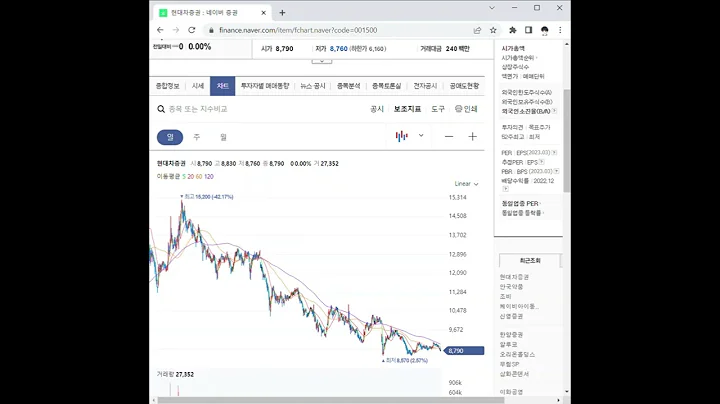Open 안국약품 from recent list
The width and height of the screenshot is (720, 404).
coord(512,286)
